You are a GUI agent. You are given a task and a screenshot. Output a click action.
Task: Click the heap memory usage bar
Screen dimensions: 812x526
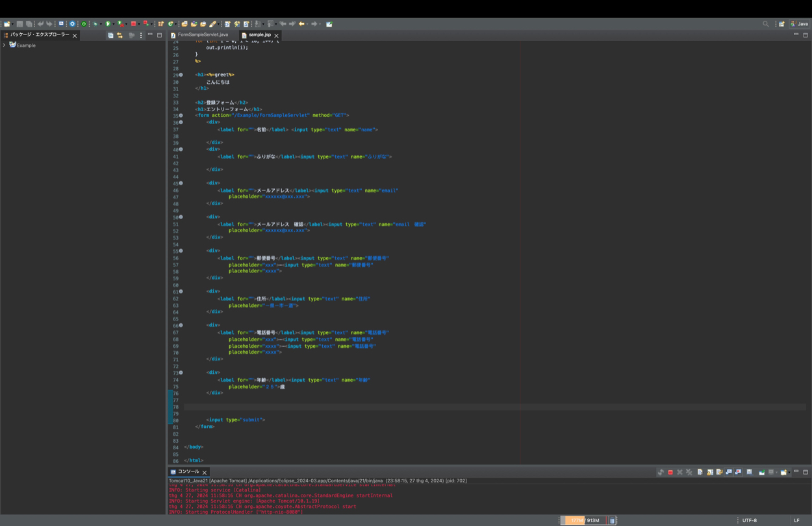[585, 521]
